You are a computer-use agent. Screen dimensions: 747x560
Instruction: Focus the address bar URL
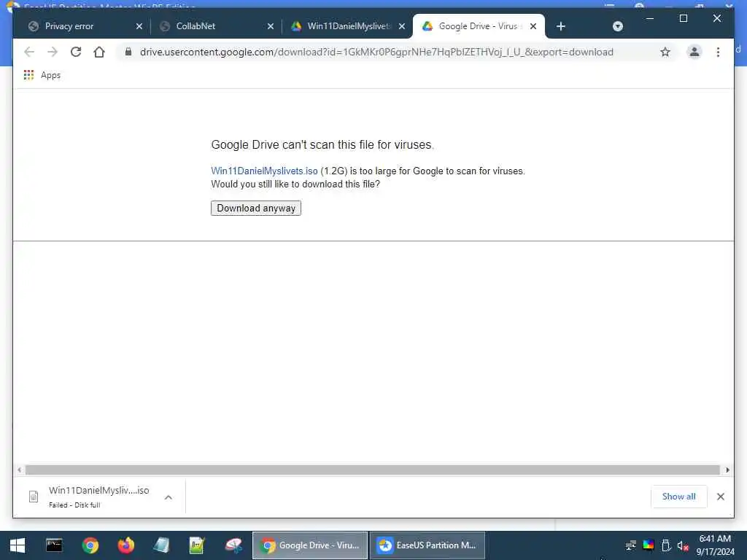point(376,52)
